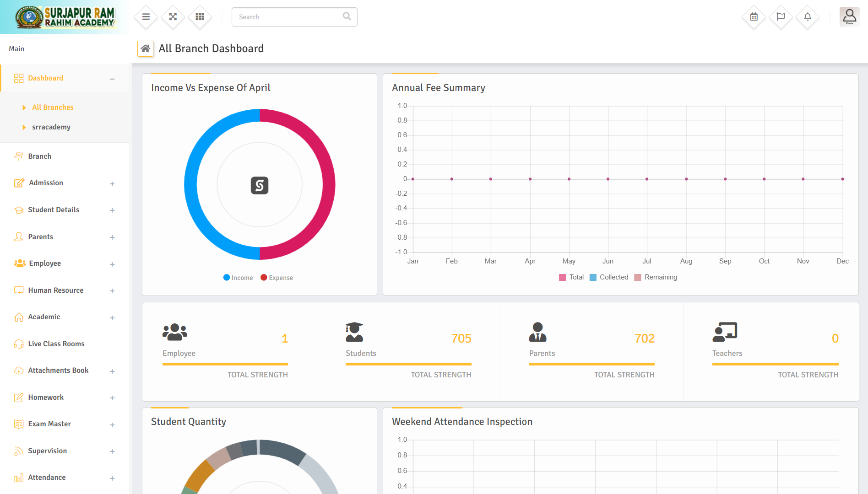Click the Employee card people icon
The width and height of the screenshot is (868, 494).
[175, 332]
